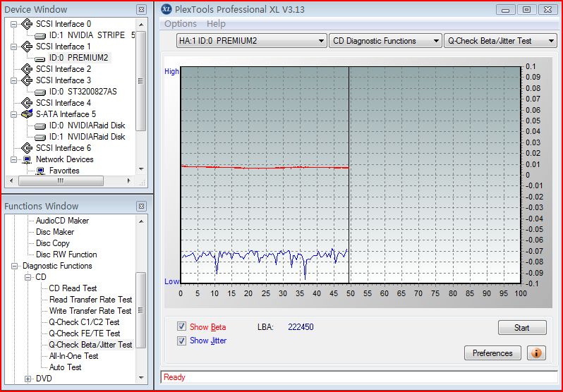Click drive icon for ID:0 NVIDIARaid Disk
The height and width of the screenshot is (392, 563).
[x=40, y=125]
